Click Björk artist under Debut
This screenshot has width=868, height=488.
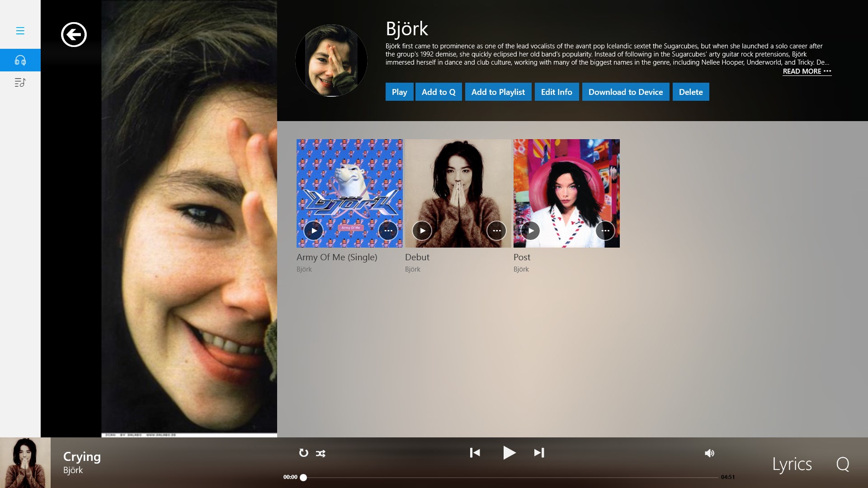pos(413,269)
